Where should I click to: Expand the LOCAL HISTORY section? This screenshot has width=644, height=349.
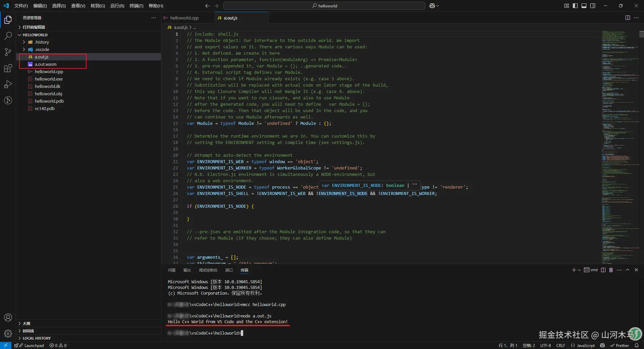point(37,338)
